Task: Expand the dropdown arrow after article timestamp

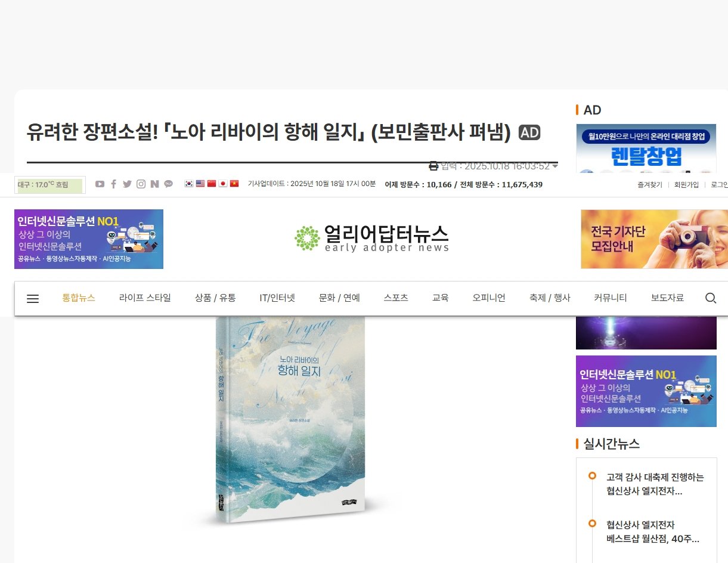Action: [x=555, y=166]
